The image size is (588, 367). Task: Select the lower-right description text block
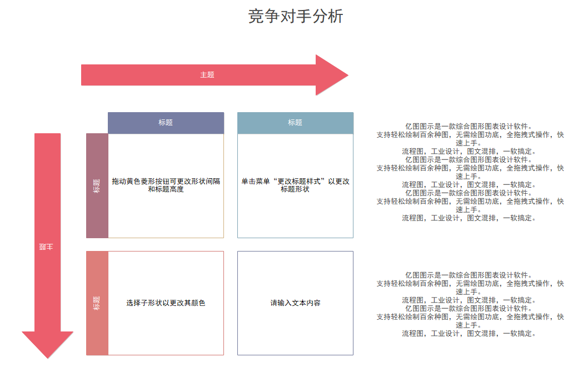[x=470, y=304]
